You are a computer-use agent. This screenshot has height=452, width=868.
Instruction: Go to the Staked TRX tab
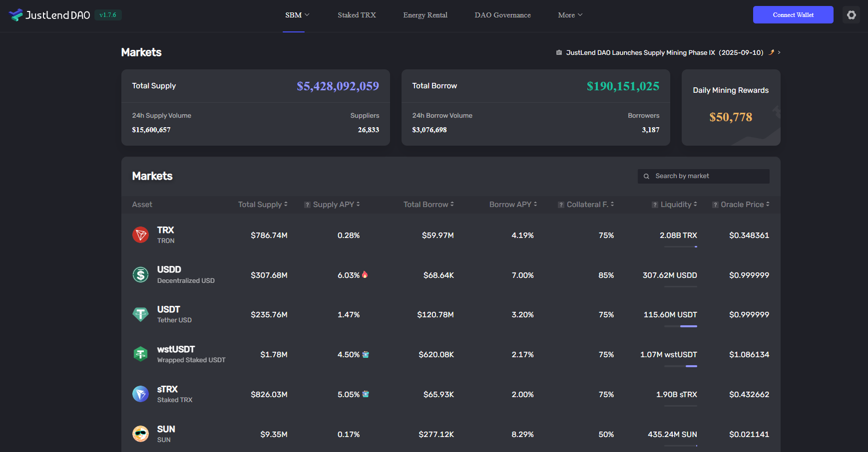pyautogui.click(x=357, y=15)
